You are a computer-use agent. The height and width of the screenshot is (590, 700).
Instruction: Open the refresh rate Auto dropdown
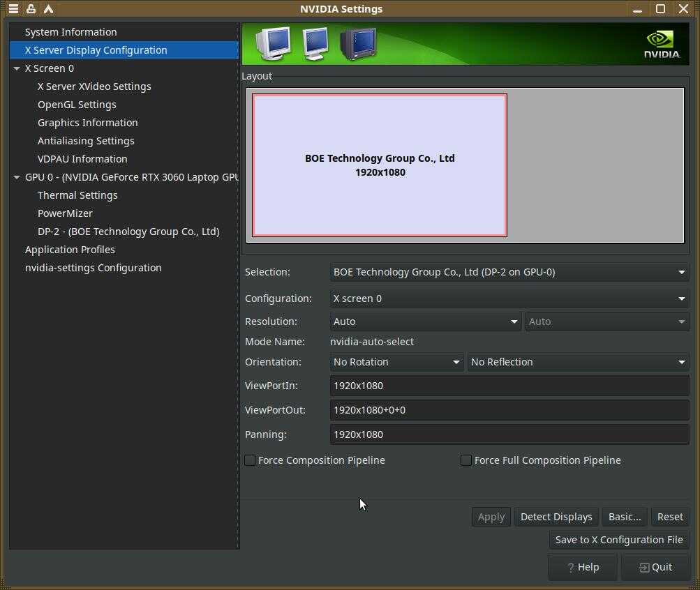[x=607, y=322]
